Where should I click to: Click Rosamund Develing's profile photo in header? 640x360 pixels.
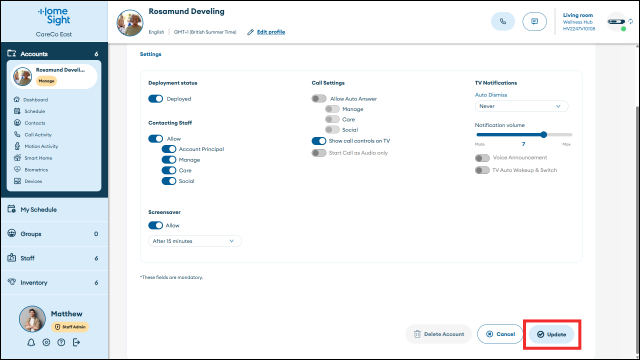click(130, 23)
